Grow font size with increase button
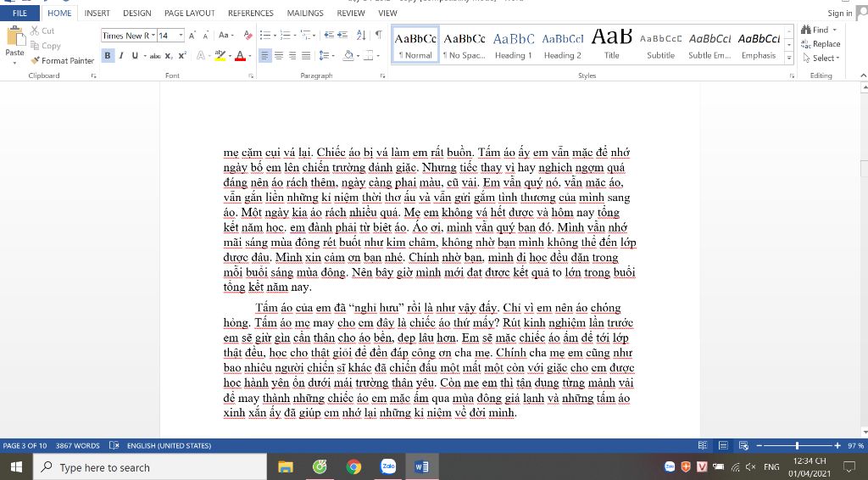 (192, 36)
